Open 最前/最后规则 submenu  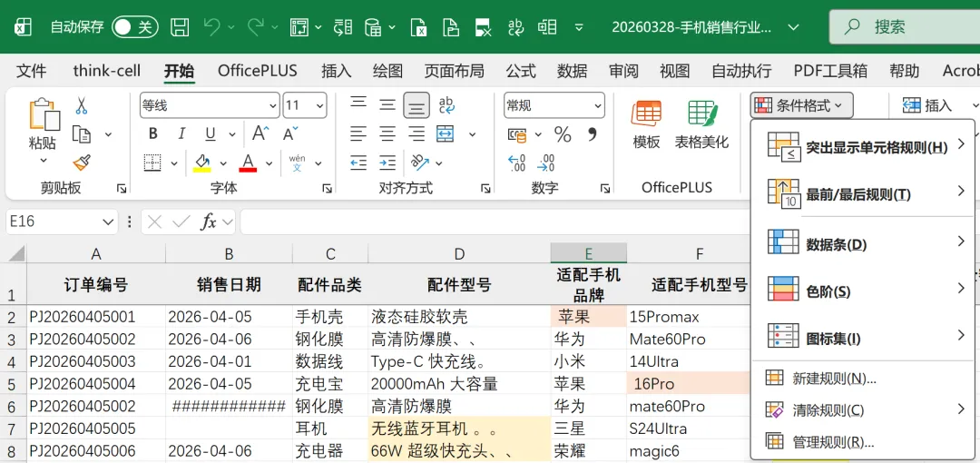[x=864, y=194]
